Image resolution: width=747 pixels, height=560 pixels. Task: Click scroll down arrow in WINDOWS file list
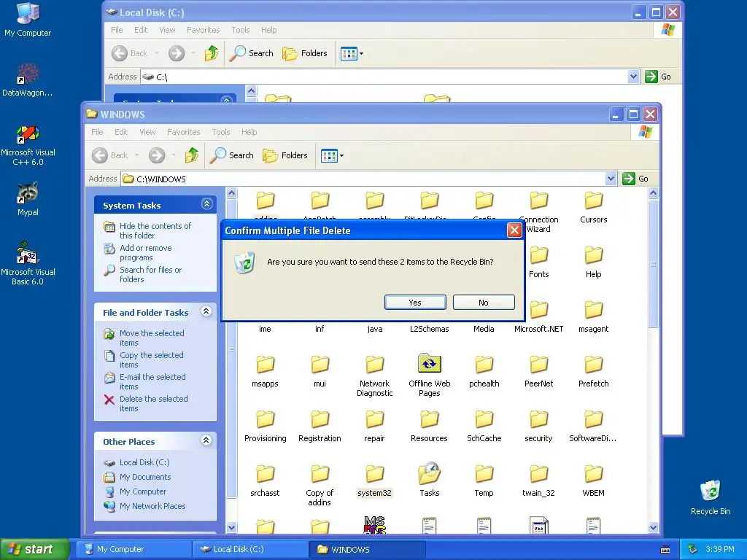point(653,527)
